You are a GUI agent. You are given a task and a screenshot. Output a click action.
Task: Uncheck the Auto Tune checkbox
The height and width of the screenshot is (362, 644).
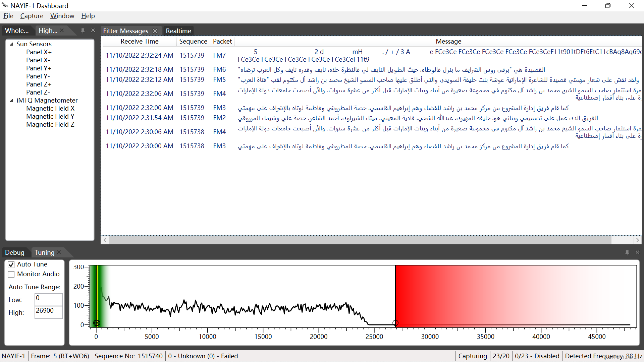tap(11, 264)
